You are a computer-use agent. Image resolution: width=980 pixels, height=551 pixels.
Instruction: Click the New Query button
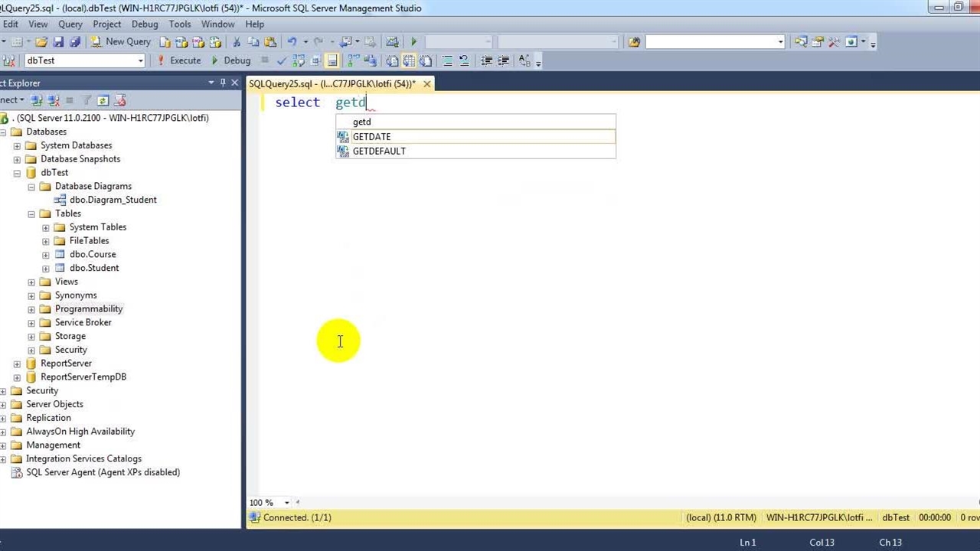pos(120,42)
